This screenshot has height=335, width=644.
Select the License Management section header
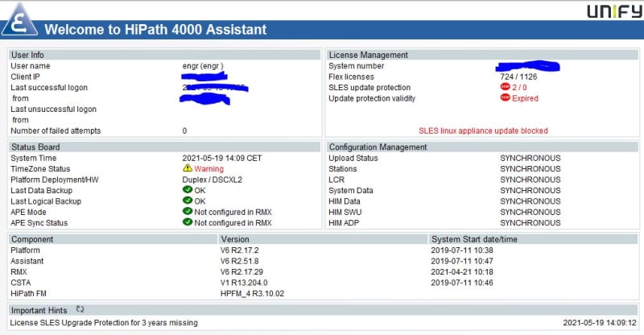482,55
